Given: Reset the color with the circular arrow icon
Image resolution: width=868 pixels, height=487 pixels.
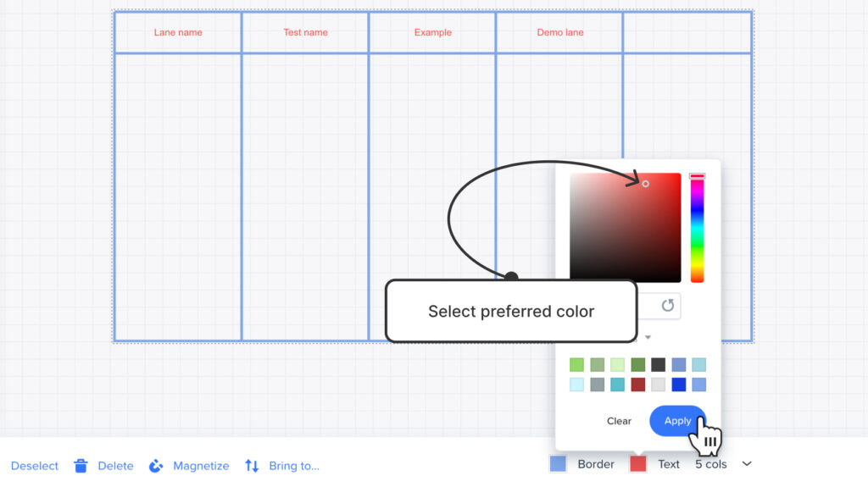Looking at the screenshot, I should (668, 306).
